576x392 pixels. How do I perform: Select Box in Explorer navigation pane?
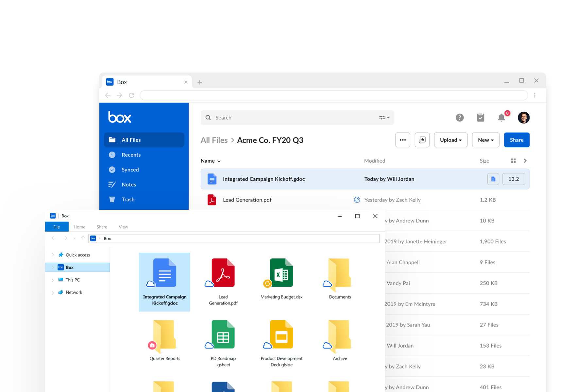tap(77, 267)
